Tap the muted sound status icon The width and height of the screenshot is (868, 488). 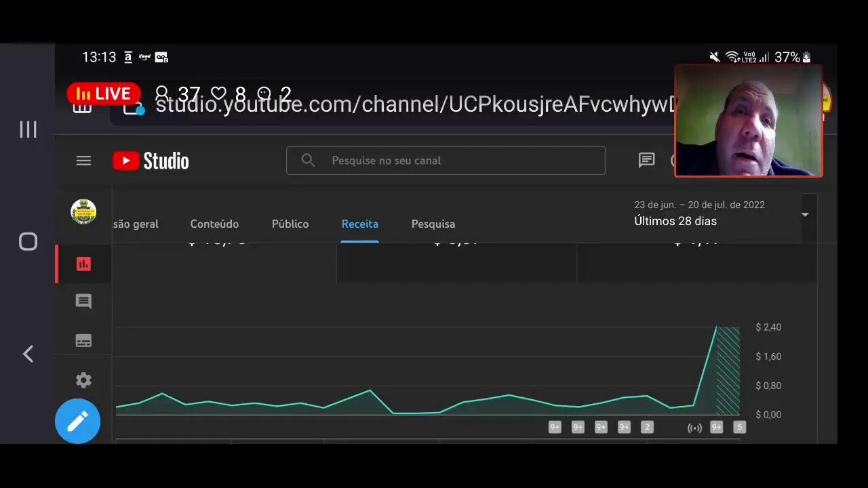[x=715, y=58]
